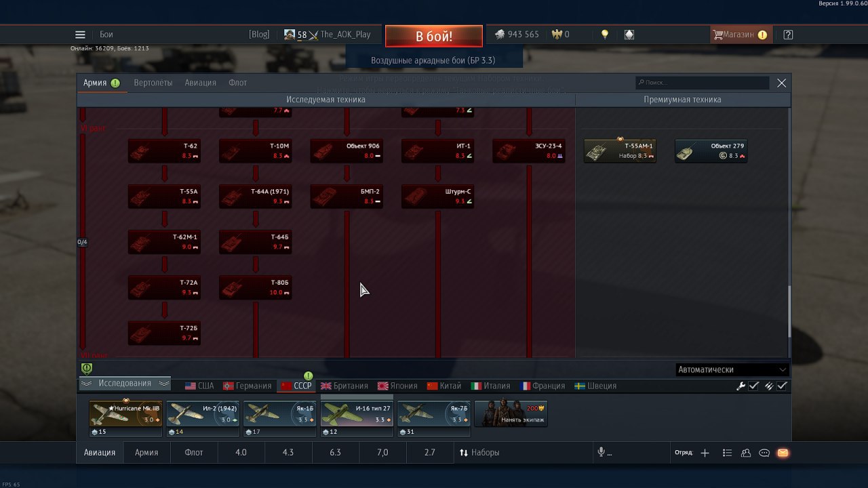868x488 pixels.
Task: Click the research tree vertical scrollbar
Action: point(788,312)
